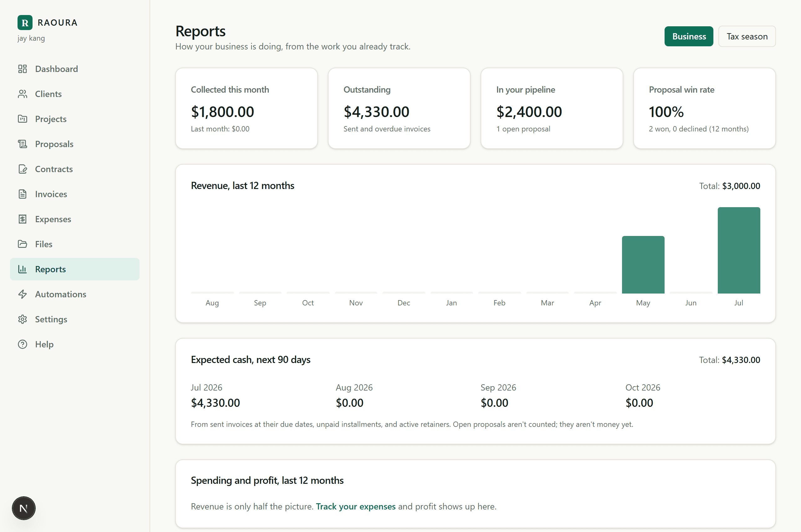Click the Outstanding $4,330.00 card
Screen dimensions: 801x532
coord(399,108)
